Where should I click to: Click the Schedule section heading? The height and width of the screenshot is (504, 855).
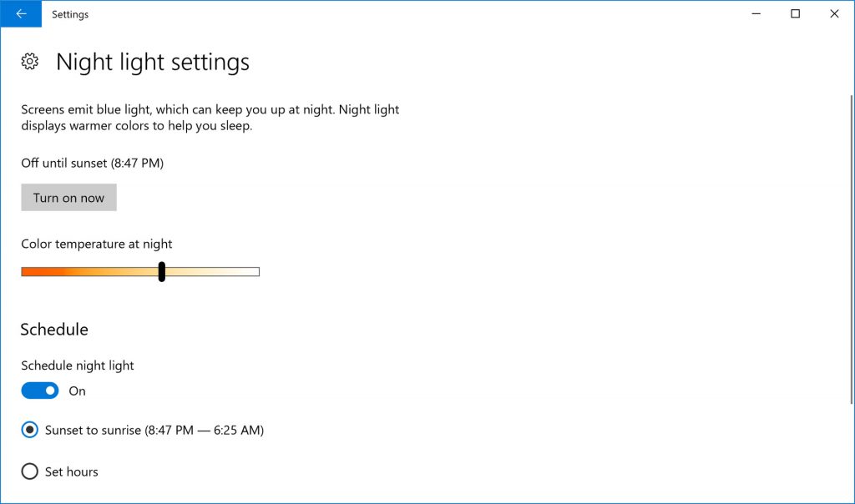(54, 329)
